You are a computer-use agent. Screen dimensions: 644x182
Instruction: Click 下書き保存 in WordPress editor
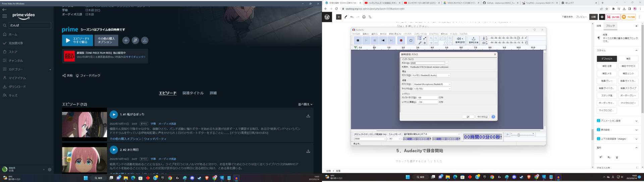pyautogui.click(x=567, y=17)
